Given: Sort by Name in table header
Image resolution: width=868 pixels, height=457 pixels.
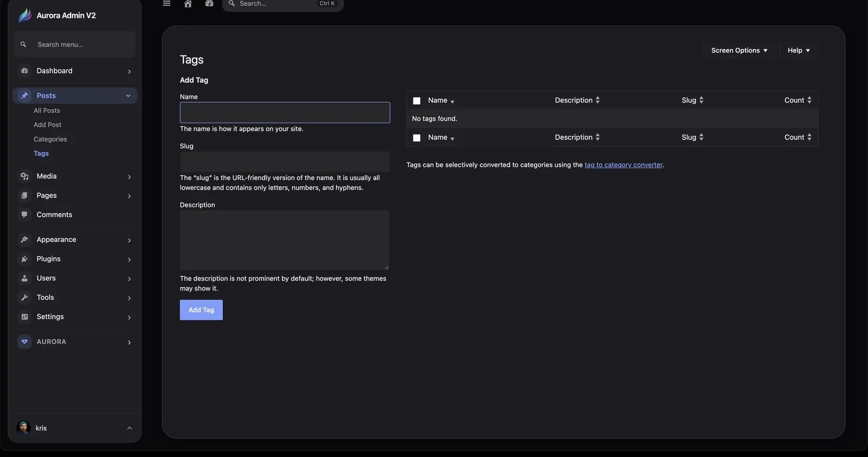Looking at the screenshot, I should [441, 101].
